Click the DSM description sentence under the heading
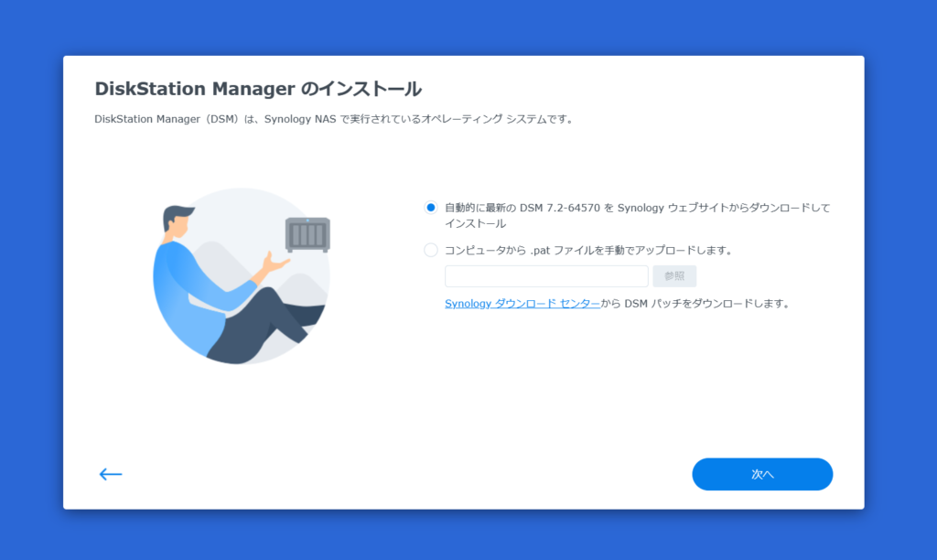 [335, 119]
